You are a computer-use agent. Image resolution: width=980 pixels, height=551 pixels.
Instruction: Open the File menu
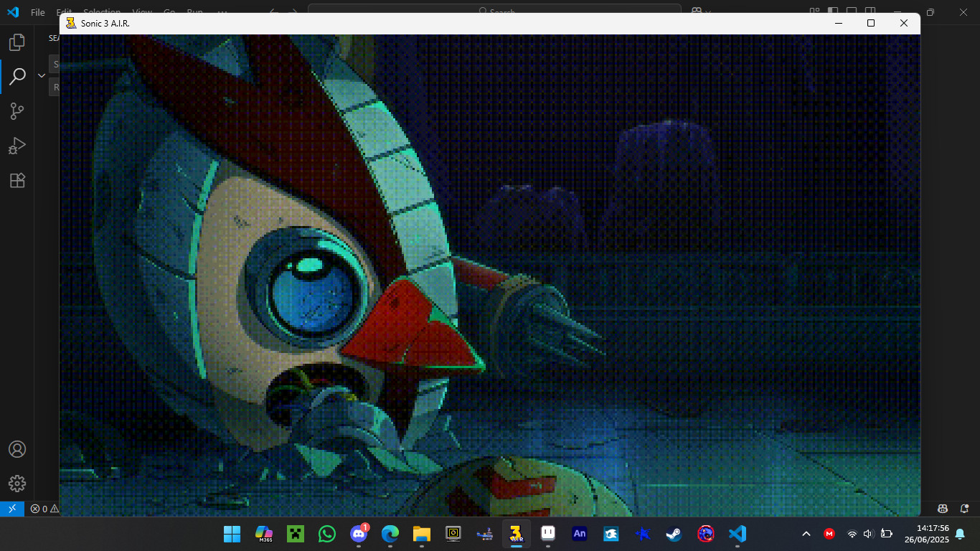37,11
